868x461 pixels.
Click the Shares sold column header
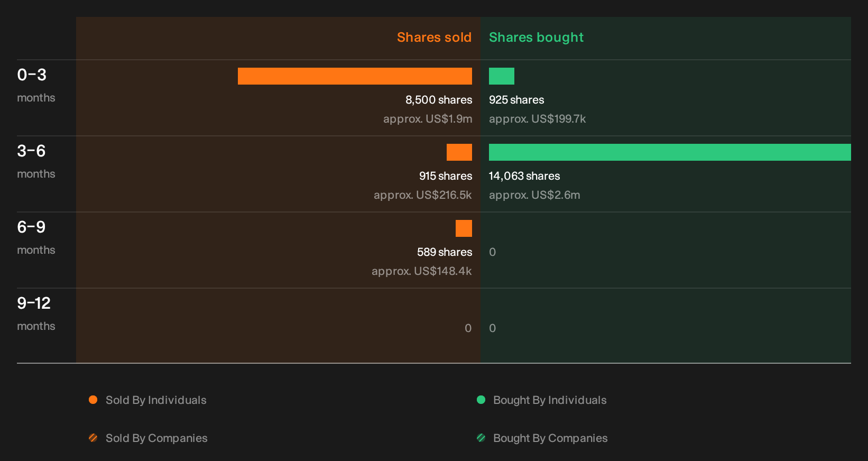coord(434,38)
